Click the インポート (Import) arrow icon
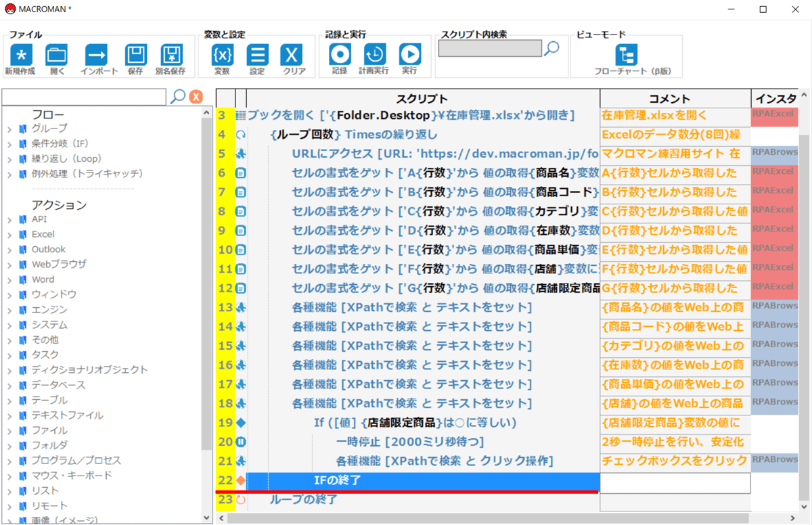 tap(96, 55)
